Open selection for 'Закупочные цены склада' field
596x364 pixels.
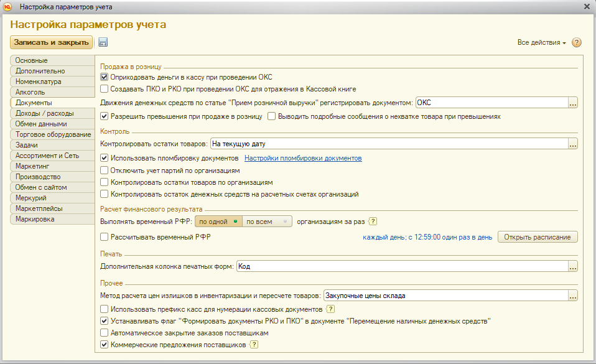point(573,296)
